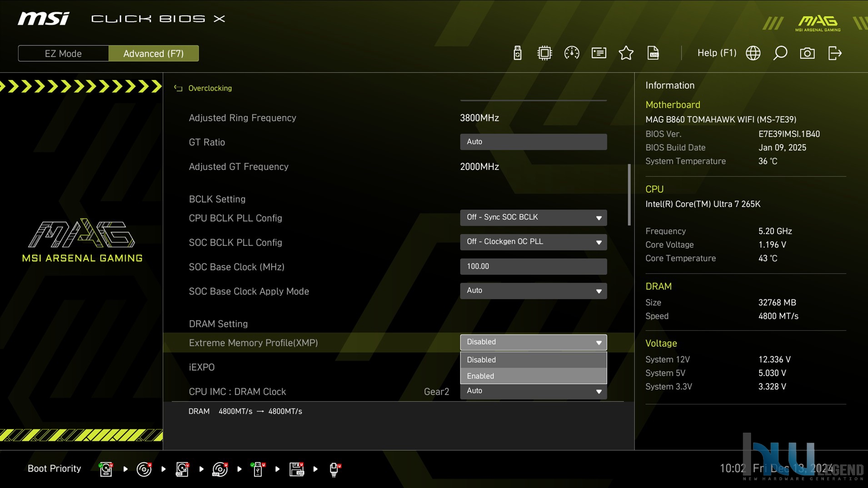Open CPU IMC : DRAM Clock dropdown

click(533, 391)
